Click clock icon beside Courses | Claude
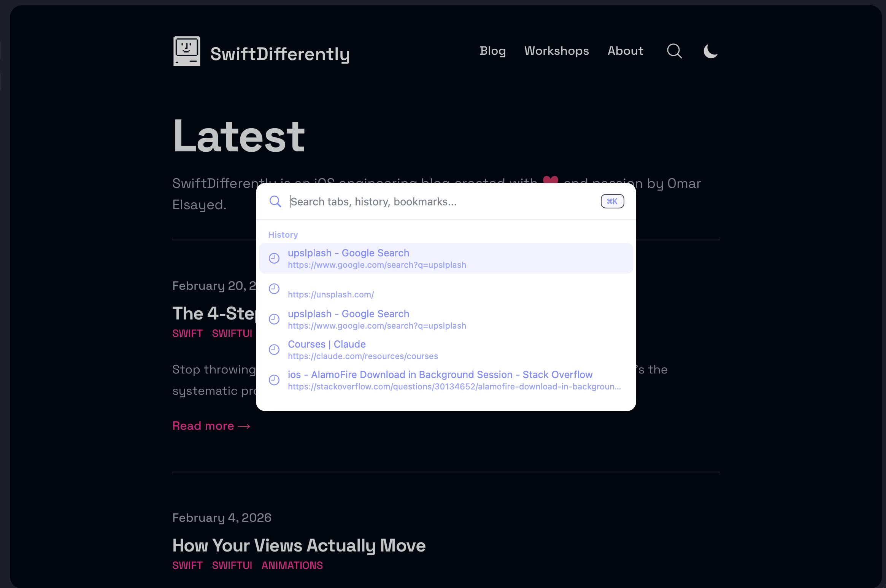886x588 pixels. [274, 350]
